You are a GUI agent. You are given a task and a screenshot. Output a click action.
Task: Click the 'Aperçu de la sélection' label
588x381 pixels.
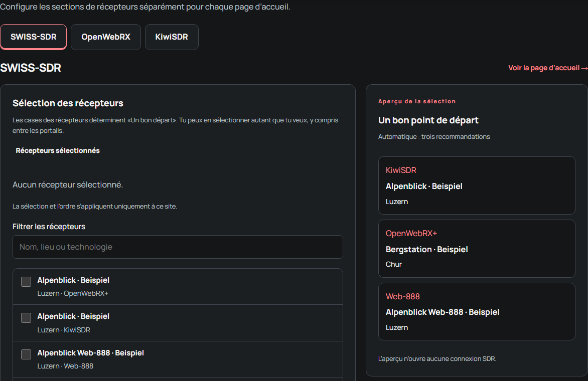click(x=417, y=102)
